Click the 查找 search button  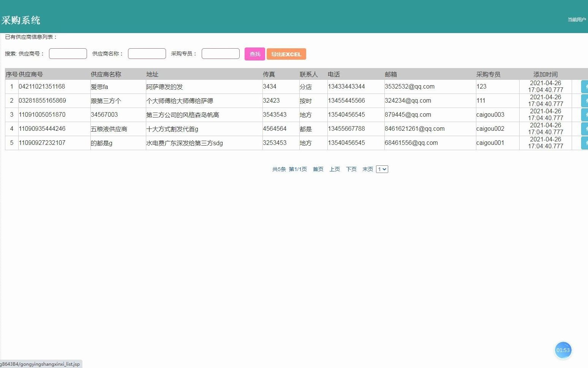(254, 54)
